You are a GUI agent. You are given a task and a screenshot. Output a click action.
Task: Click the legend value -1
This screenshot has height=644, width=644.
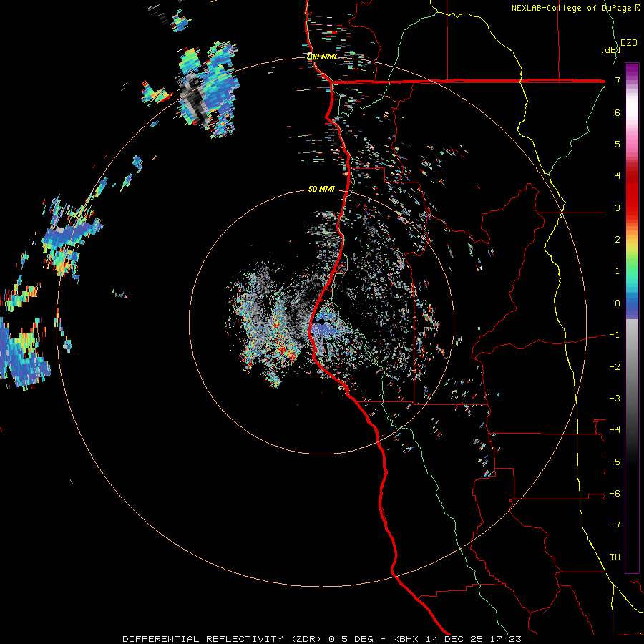click(615, 335)
